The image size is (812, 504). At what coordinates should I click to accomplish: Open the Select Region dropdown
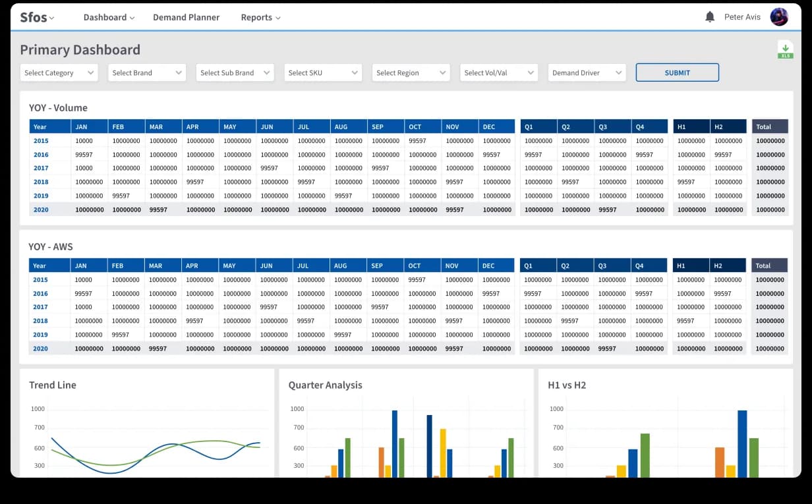[x=411, y=72]
